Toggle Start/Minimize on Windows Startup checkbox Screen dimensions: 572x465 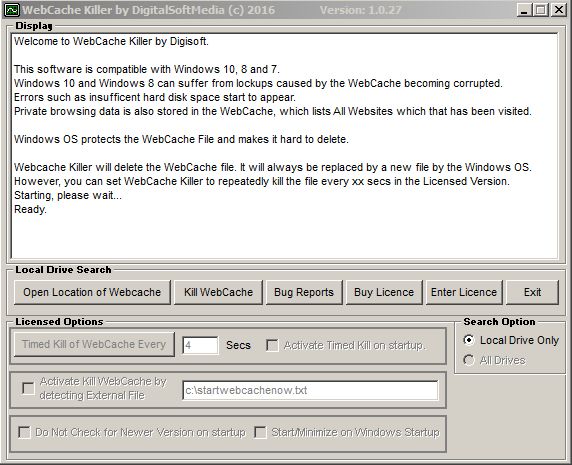click(x=260, y=433)
